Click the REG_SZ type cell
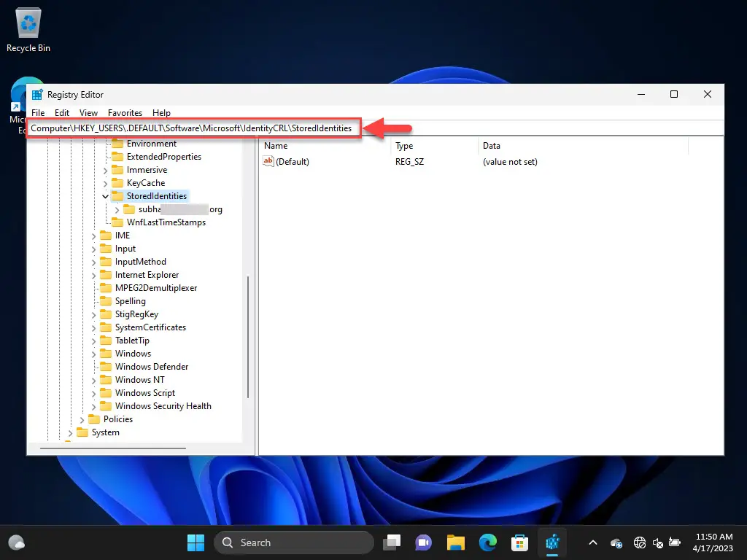The height and width of the screenshot is (560, 747). tap(409, 162)
